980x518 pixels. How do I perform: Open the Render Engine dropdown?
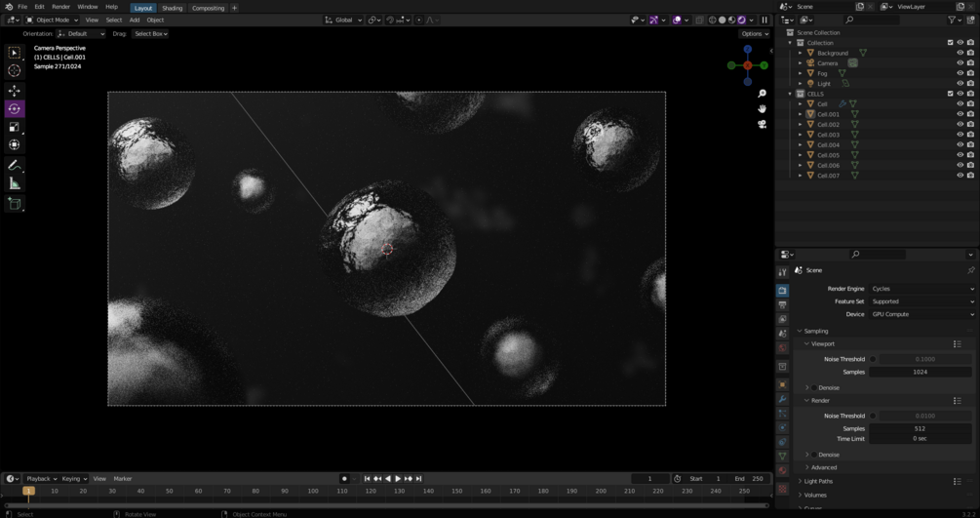coord(921,289)
